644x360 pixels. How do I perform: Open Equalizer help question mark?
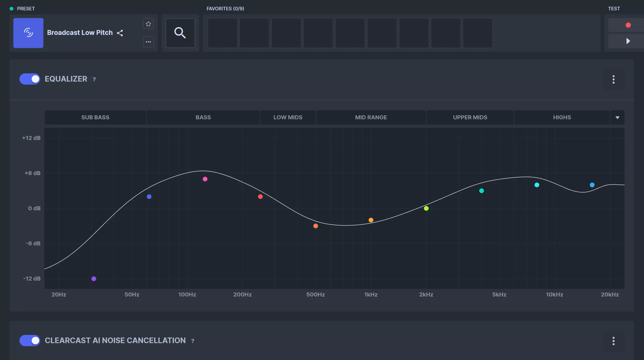94,79
